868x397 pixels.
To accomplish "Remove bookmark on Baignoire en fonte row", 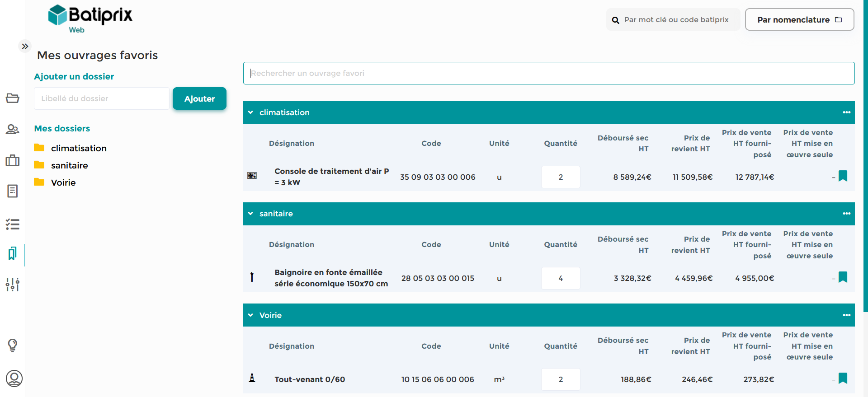I will click(843, 277).
